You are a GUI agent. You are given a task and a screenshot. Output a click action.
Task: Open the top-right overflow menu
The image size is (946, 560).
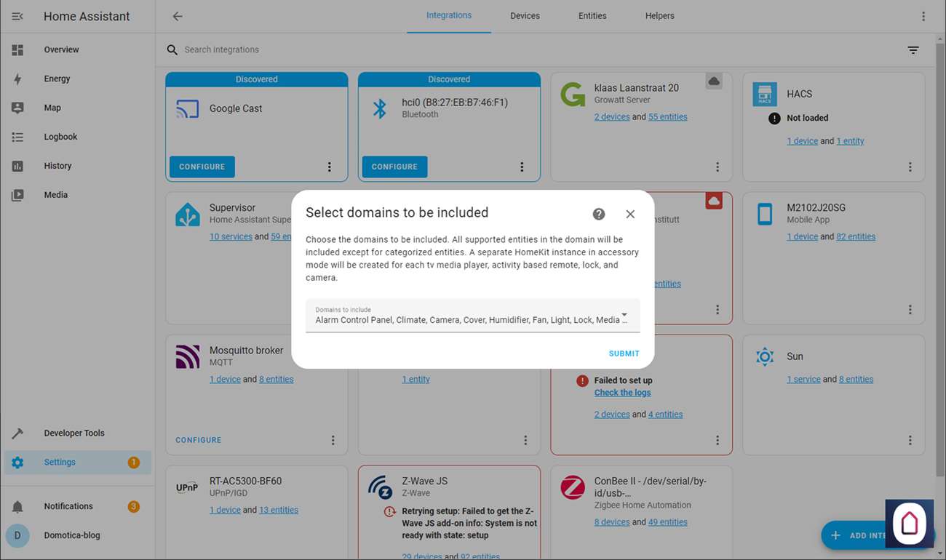point(923,16)
